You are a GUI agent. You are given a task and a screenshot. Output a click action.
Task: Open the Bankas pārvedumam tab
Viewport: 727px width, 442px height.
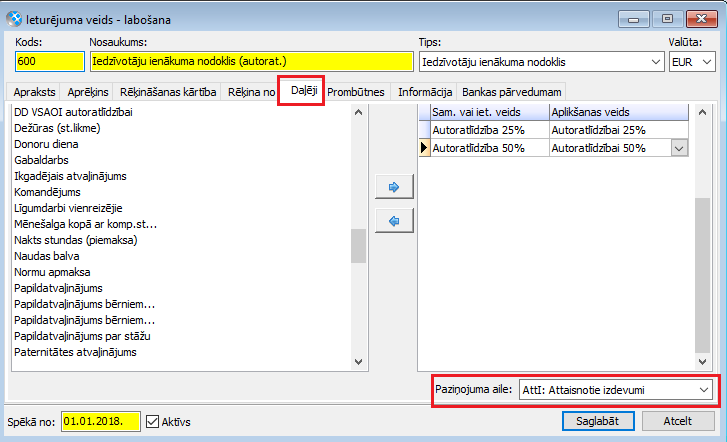tap(511, 92)
